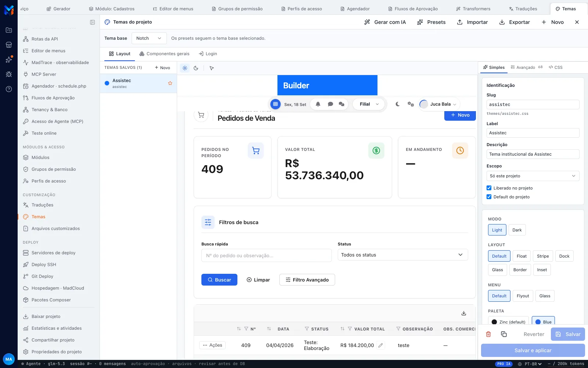588x368 pixels.
Task: Click the blue Buscar button
Action: pyautogui.click(x=219, y=280)
